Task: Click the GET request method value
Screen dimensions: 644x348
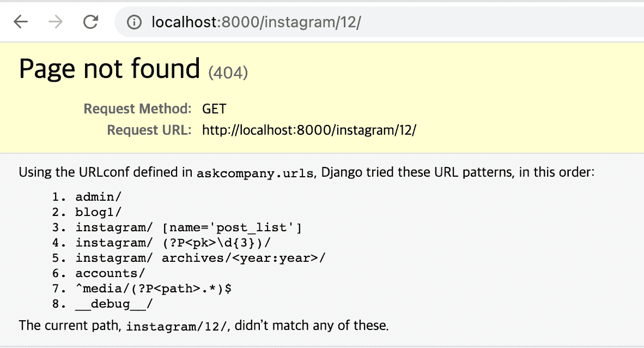Action: click(x=214, y=109)
